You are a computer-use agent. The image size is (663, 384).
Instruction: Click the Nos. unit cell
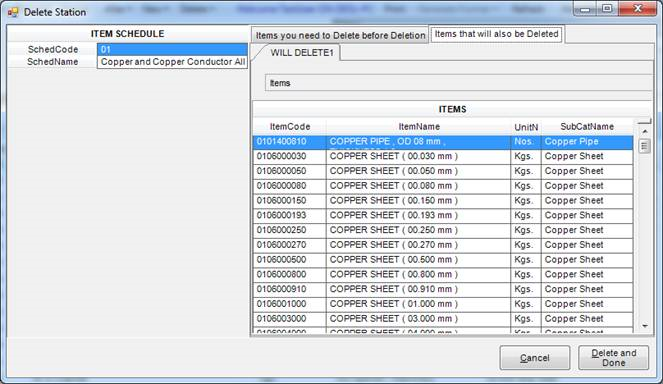pos(526,142)
